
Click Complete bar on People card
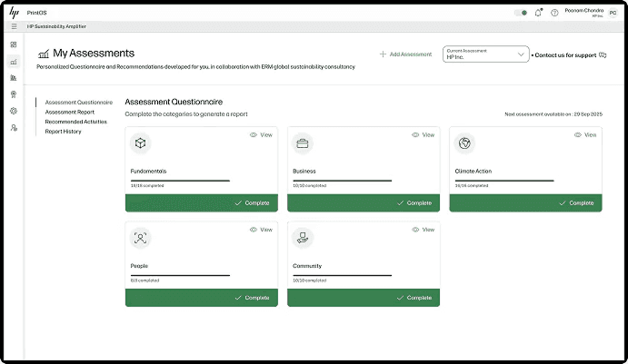pos(202,298)
